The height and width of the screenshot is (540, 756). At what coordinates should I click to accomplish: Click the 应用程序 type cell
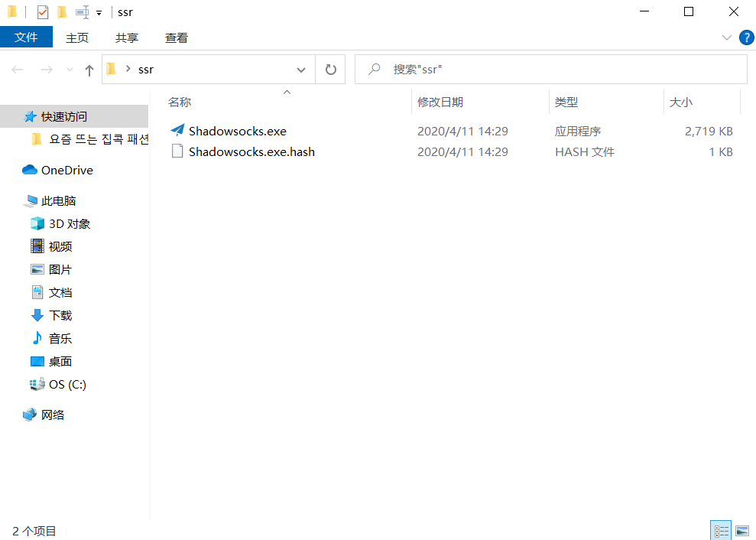578,132
